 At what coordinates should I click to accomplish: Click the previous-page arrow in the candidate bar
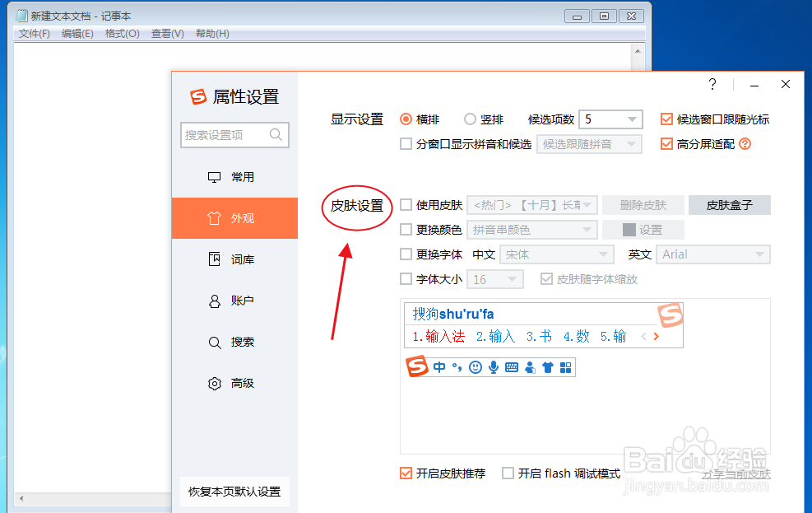[x=643, y=336]
